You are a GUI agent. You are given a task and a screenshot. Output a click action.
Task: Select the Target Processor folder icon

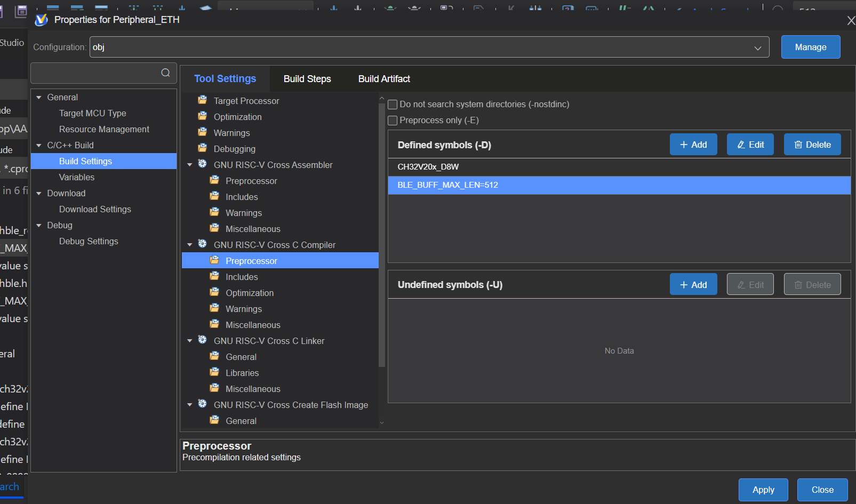click(x=203, y=100)
